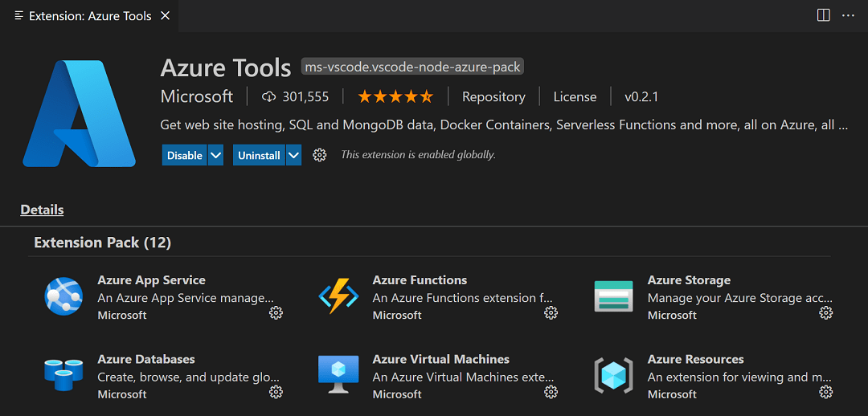Switch to the Details tab
The width and height of the screenshot is (868, 416).
coord(42,210)
